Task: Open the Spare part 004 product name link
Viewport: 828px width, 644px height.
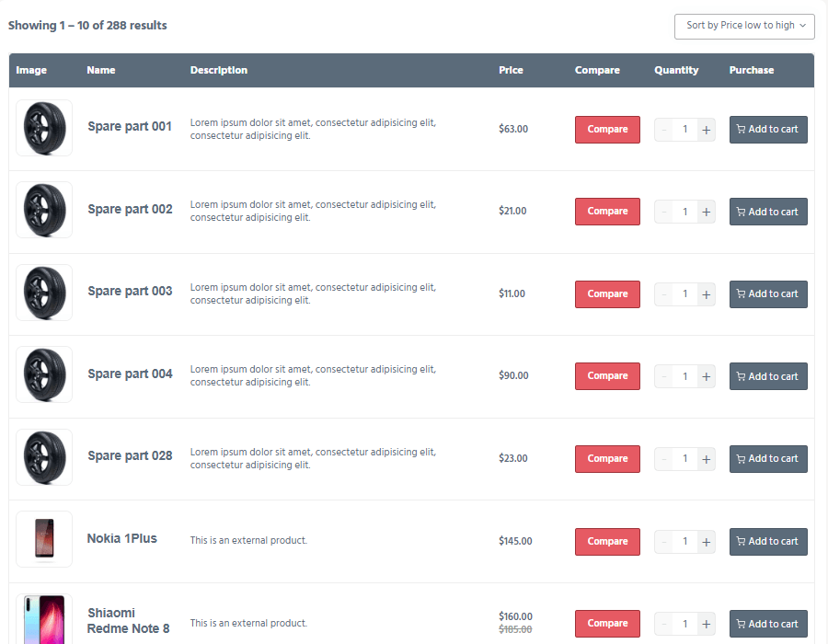Action: pos(130,374)
